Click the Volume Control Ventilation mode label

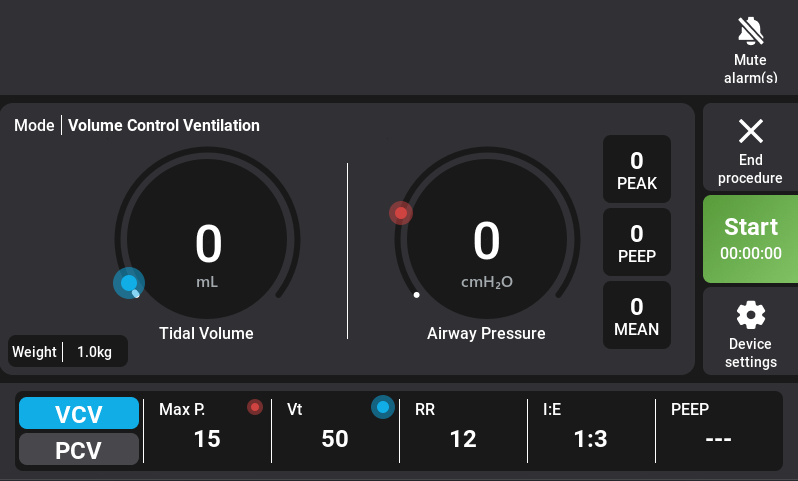164,126
